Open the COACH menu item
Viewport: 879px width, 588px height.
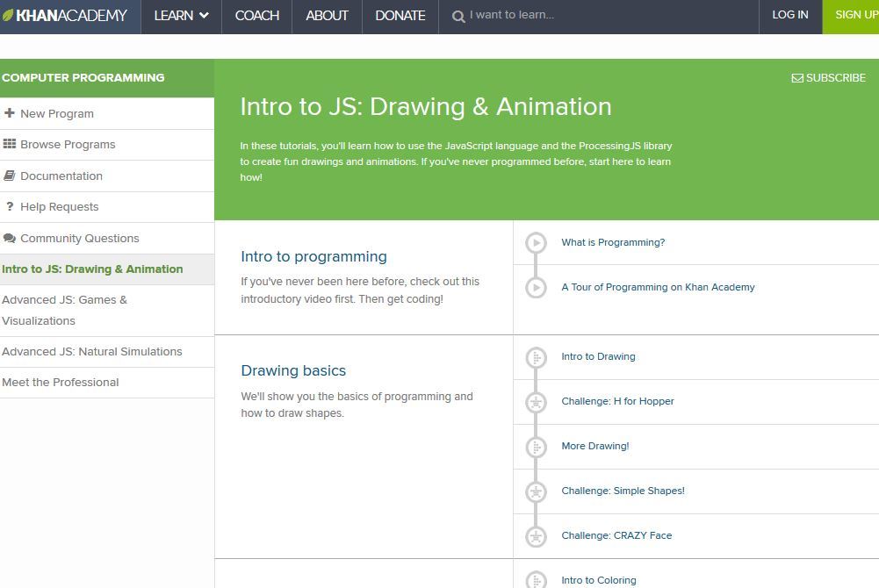point(256,16)
